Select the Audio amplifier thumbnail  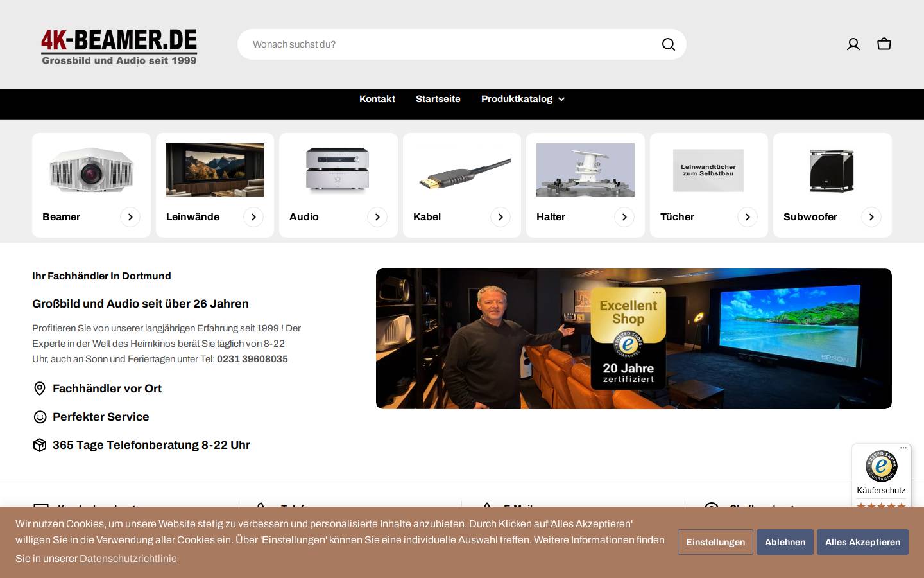click(338, 170)
